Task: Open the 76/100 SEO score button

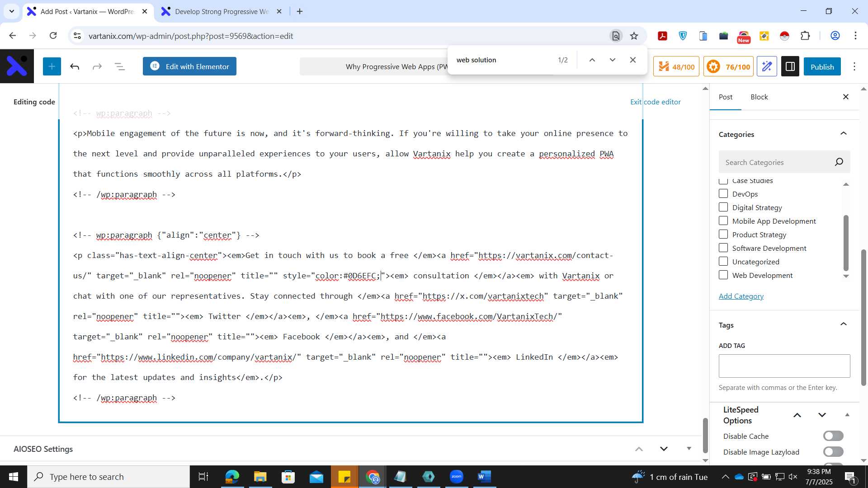Action: coord(728,66)
